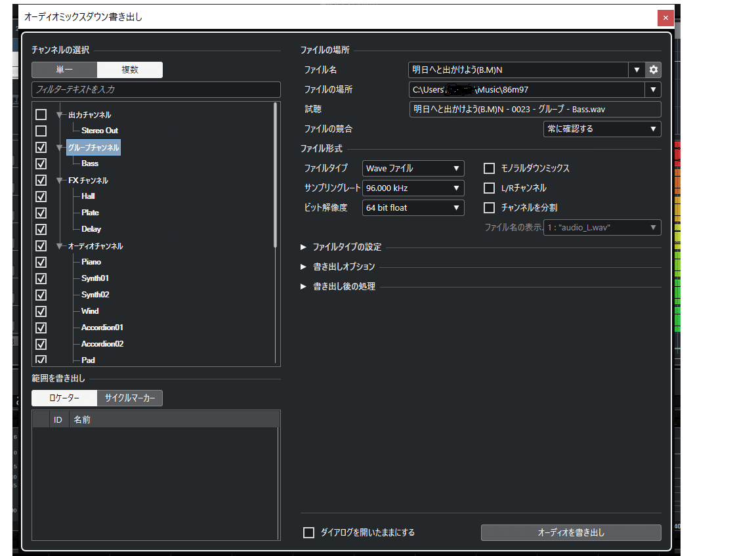Switch to the 複数 channel selection tab
Viewport: 756px width, 556px height.
130,70
